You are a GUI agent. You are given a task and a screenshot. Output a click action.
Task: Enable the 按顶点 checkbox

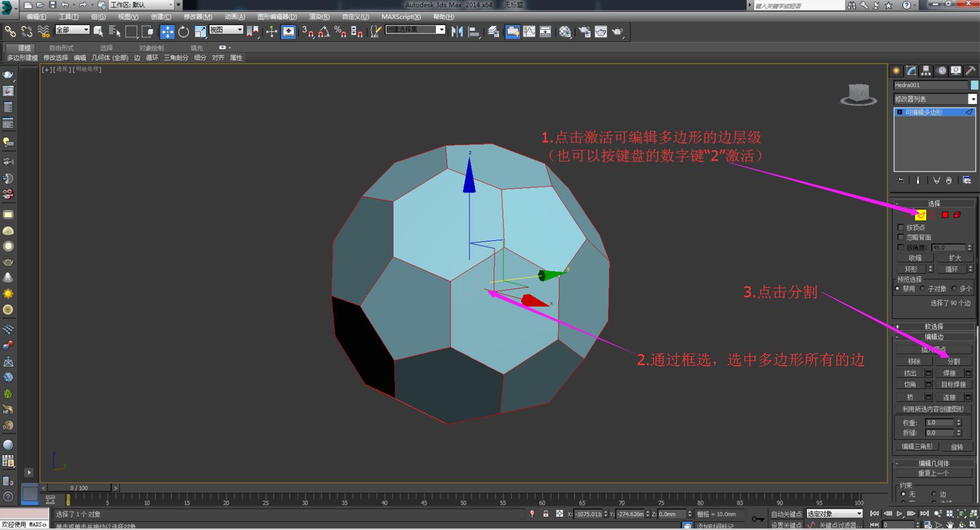[x=901, y=227]
